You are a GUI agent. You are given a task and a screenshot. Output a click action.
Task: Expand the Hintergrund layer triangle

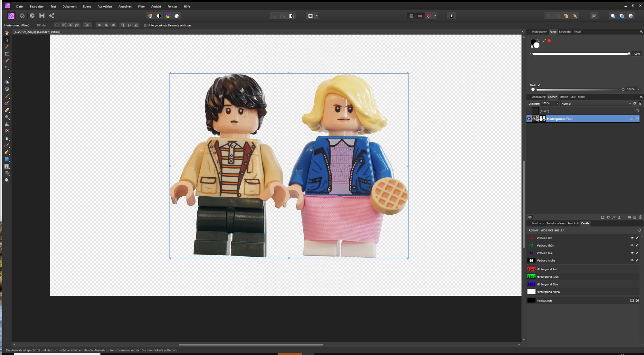529,119
